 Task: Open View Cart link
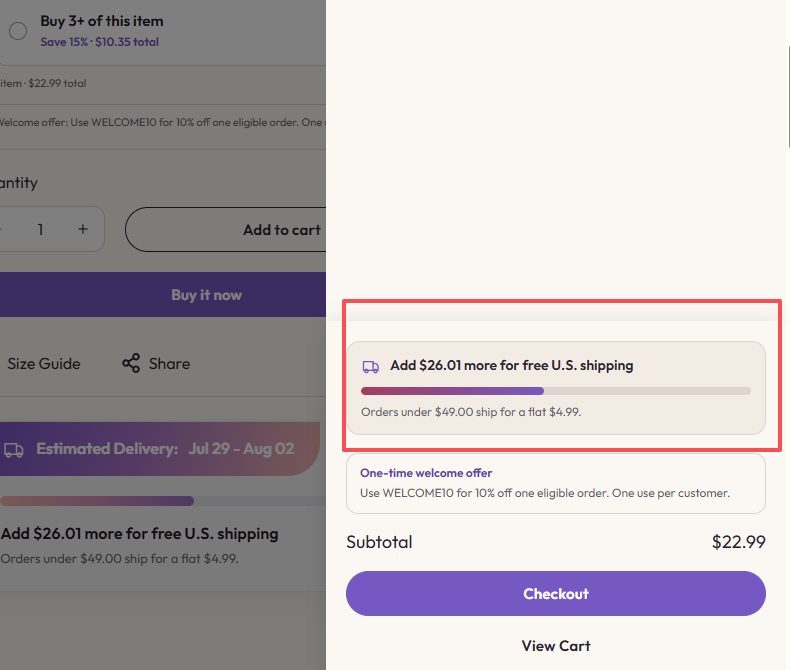pyautogui.click(x=556, y=646)
